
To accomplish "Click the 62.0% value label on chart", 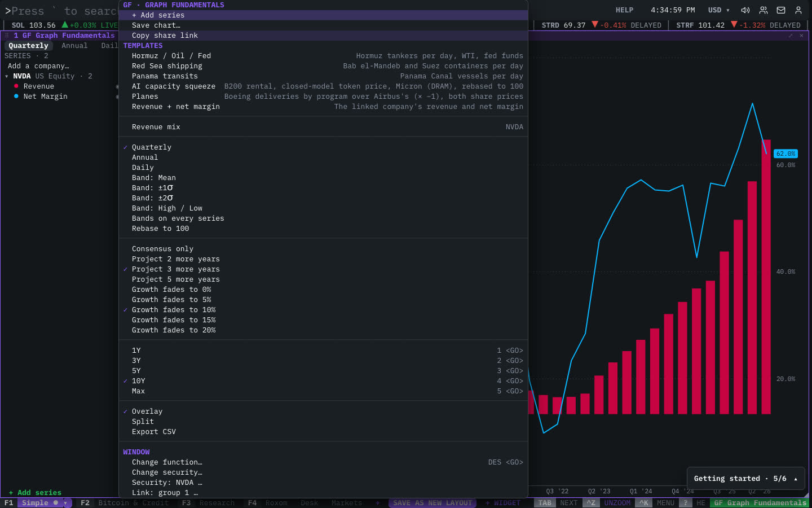I will click(785, 154).
